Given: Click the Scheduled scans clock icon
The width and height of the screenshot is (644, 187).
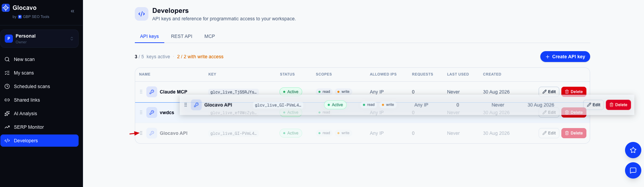Looking at the screenshot, I should pos(7,86).
